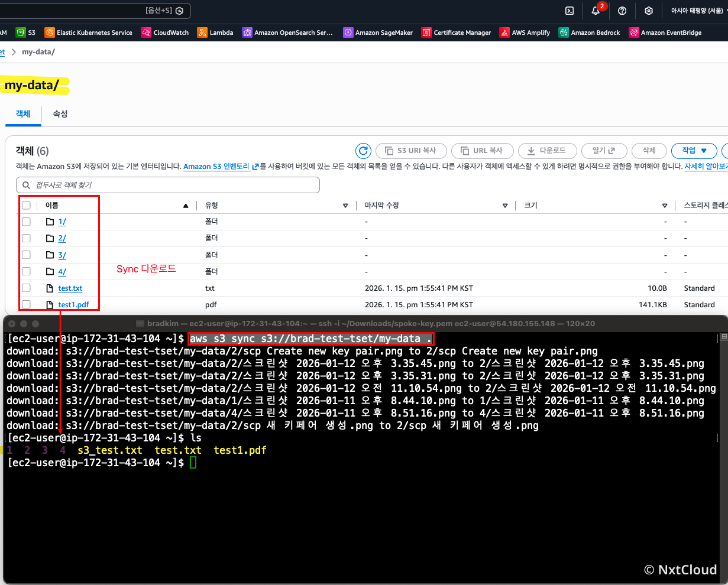Image resolution: width=728 pixels, height=585 pixels.
Task: Open the 작업 actions dropdown
Action: [x=694, y=151]
